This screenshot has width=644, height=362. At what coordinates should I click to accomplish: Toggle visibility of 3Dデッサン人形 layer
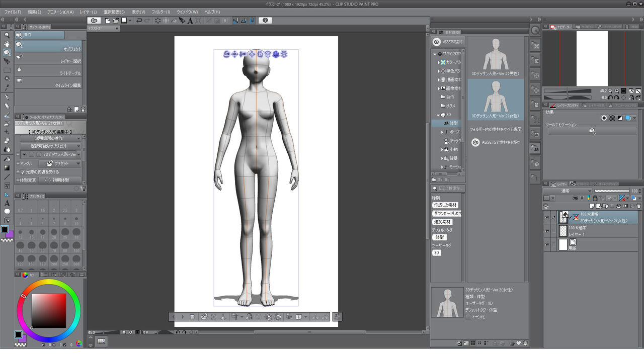[547, 217]
